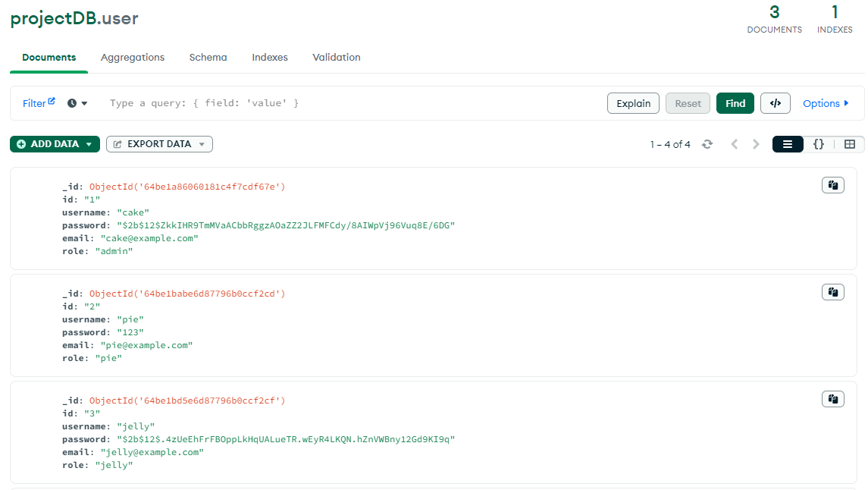Click the email "jelly@example.com"

click(x=152, y=452)
